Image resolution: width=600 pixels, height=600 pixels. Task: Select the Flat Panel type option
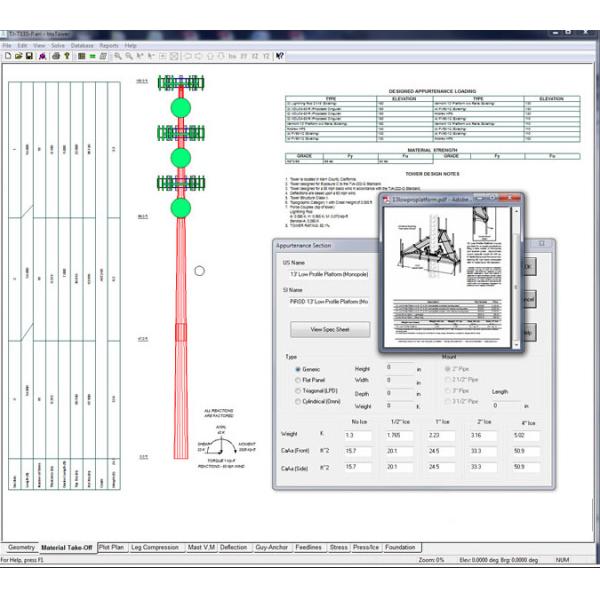tap(298, 380)
